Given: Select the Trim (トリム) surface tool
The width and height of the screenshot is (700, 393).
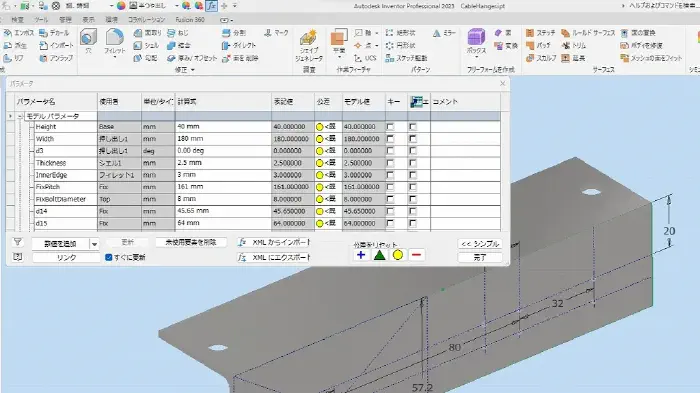Looking at the screenshot, I should point(574,46).
